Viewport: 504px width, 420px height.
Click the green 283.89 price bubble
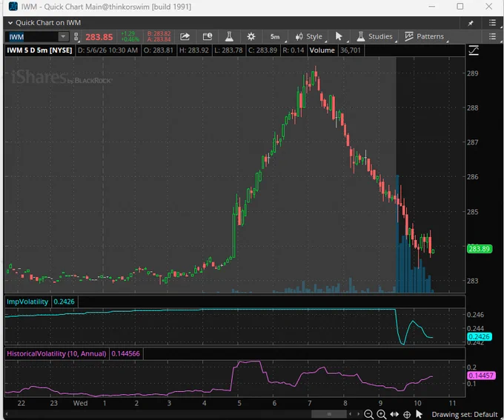[480, 249]
